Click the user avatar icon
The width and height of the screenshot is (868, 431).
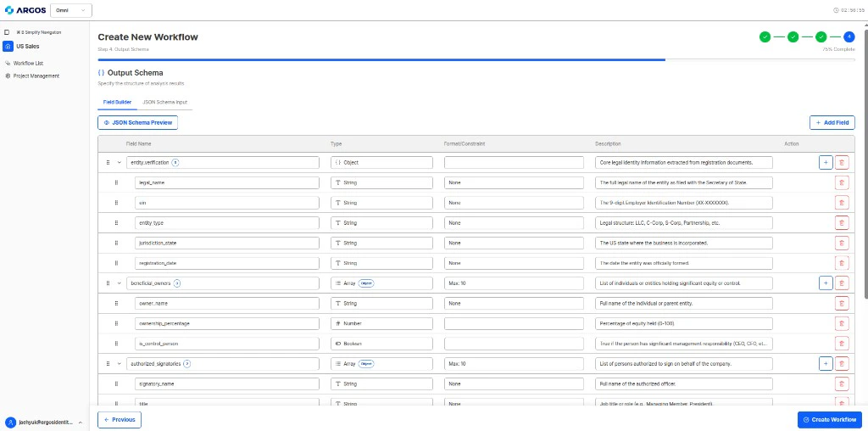click(x=10, y=423)
